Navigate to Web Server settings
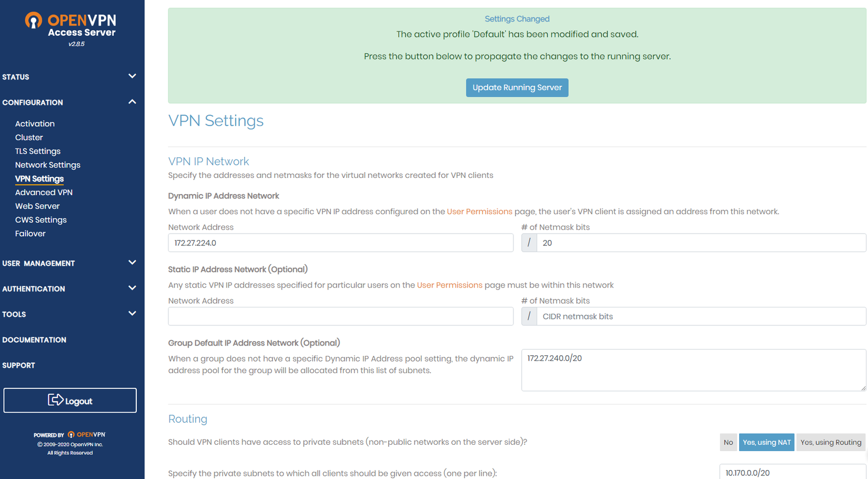Image resolution: width=868 pixels, height=479 pixels. pos(37,206)
